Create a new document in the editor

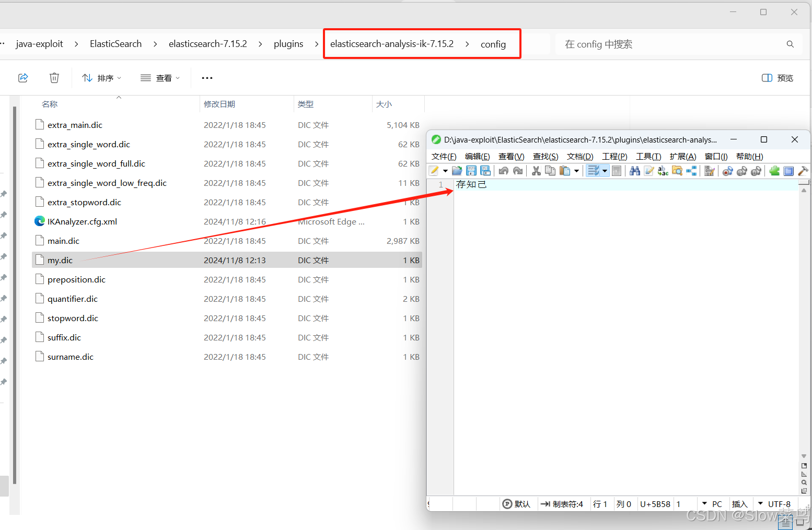434,171
